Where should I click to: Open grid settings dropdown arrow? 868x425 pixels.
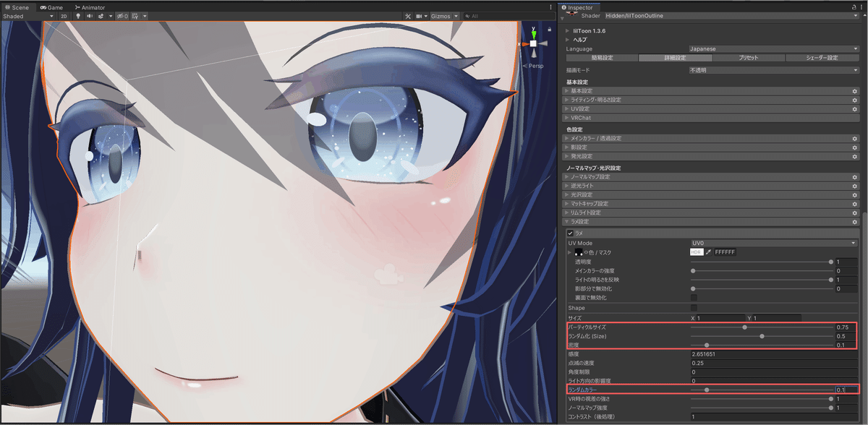point(144,16)
